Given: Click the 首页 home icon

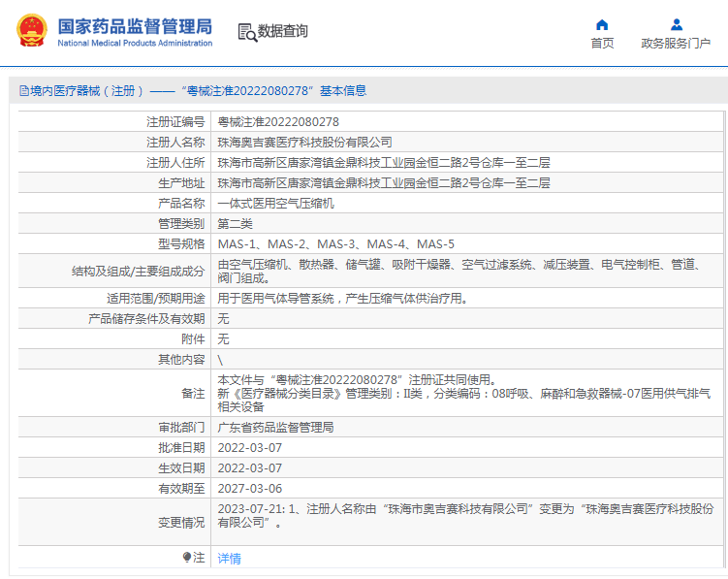Looking at the screenshot, I should (x=602, y=24).
